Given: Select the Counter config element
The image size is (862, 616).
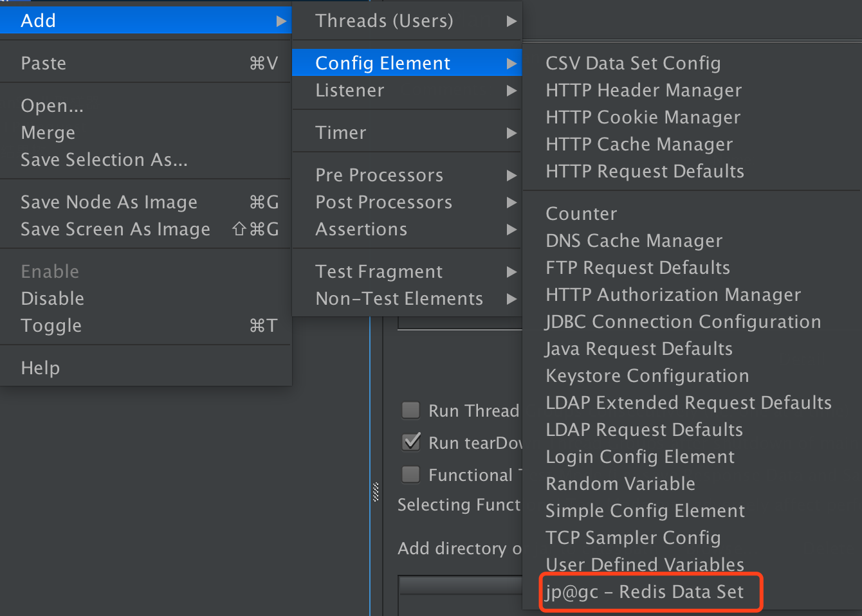Looking at the screenshot, I should [581, 213].
